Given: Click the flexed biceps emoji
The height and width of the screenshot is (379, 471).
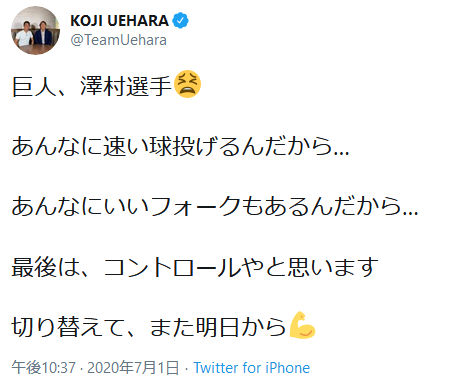Looking at the screenshot, I should tap(302, 325).
